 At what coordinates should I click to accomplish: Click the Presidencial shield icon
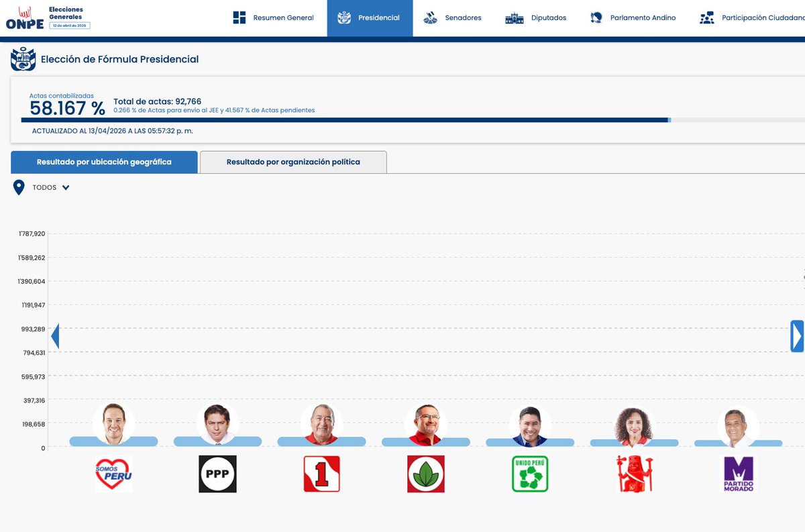pos(344,17)
